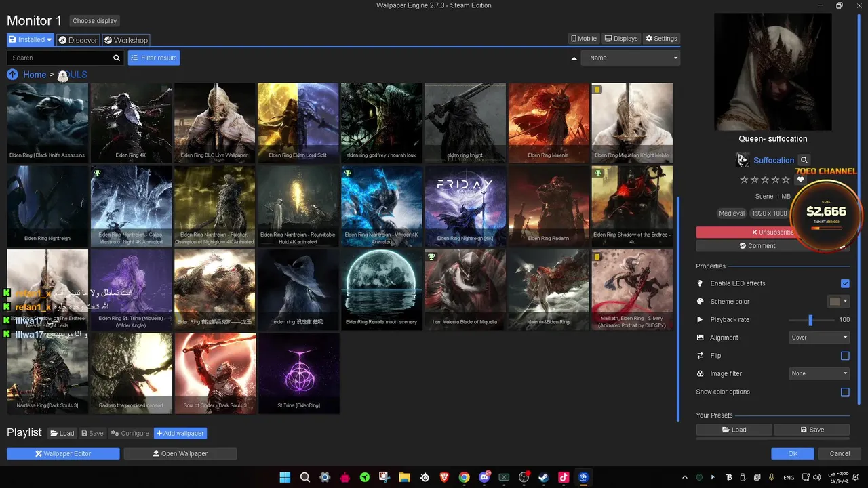The height and width of the screenshot is (488, 868).
Task: Open Google Chrome from the taskbar
Action: coord(464,477)
